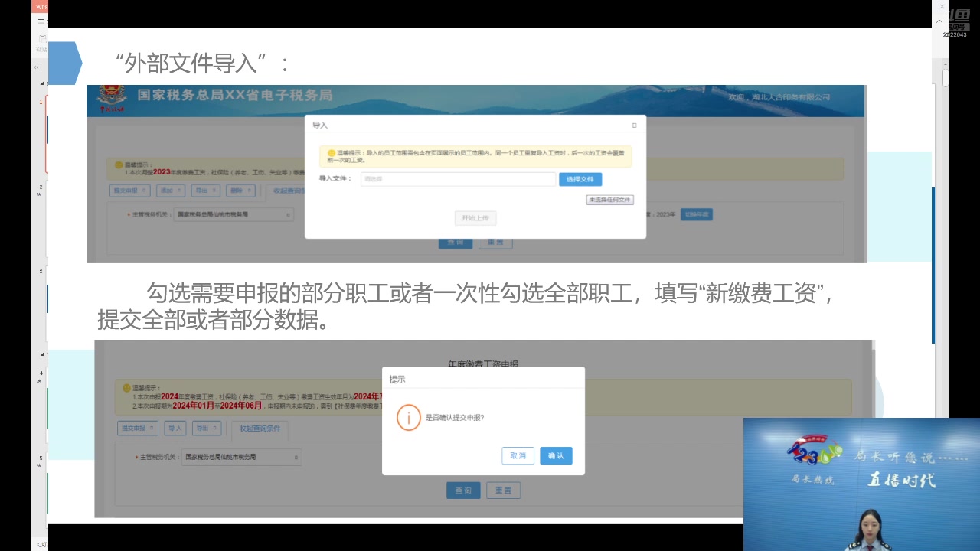
Task: Close the 导入 dialog via corner icon
Action: click(x=634, y=125)
